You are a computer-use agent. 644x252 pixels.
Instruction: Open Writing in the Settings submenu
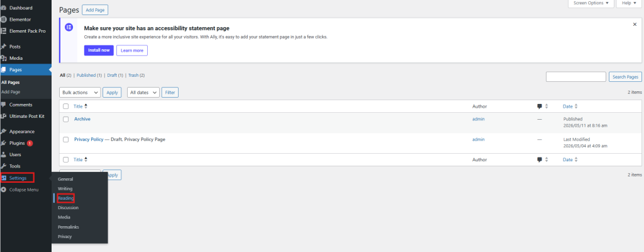pos(65,188)
